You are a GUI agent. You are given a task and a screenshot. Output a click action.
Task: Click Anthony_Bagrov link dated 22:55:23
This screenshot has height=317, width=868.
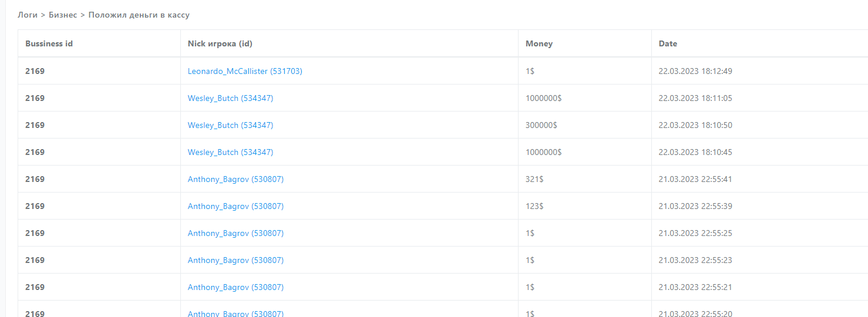click(x=235, y=260)
